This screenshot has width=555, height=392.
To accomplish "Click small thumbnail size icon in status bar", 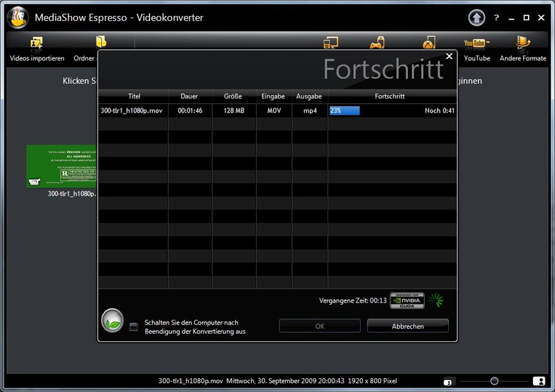I will click(447, 382).
